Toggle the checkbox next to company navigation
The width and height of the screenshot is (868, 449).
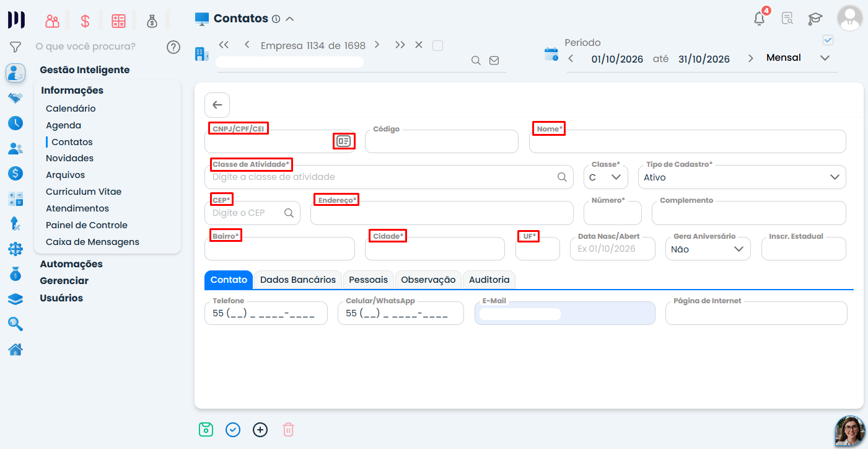coord(437,45)
